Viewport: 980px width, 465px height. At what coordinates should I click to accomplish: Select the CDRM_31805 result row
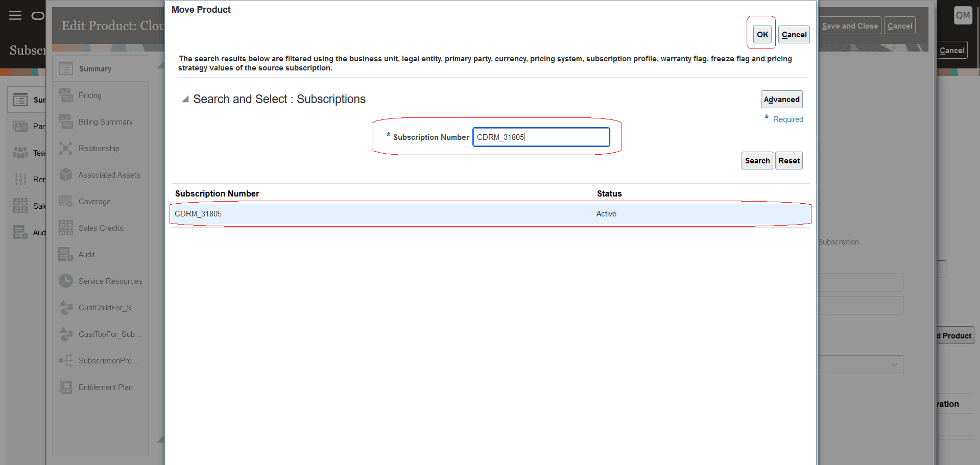coord(490,214)
